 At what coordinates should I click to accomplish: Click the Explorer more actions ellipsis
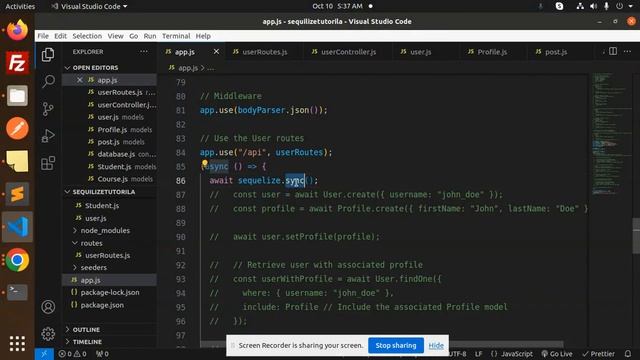144,52
